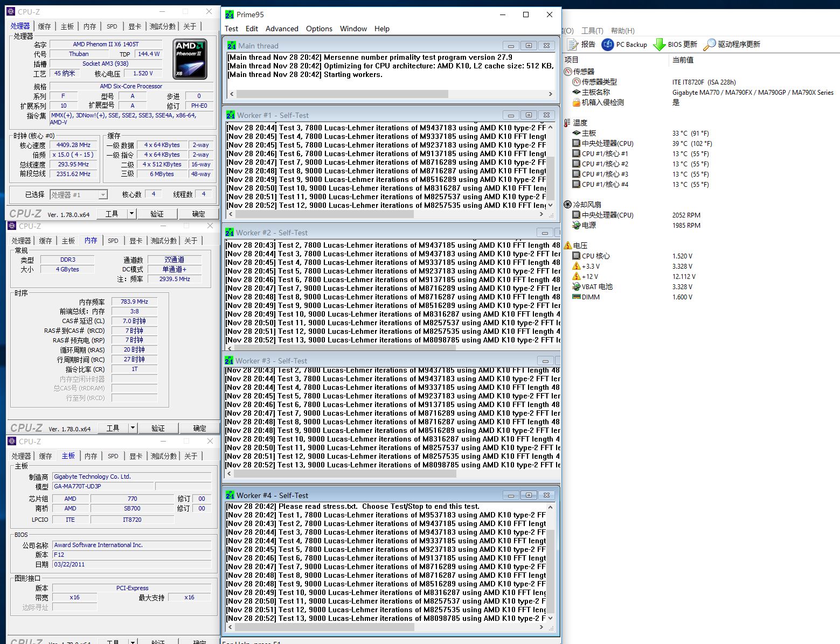Click the Worker #4 window icon
840x644 pixels.
point(231,495)
